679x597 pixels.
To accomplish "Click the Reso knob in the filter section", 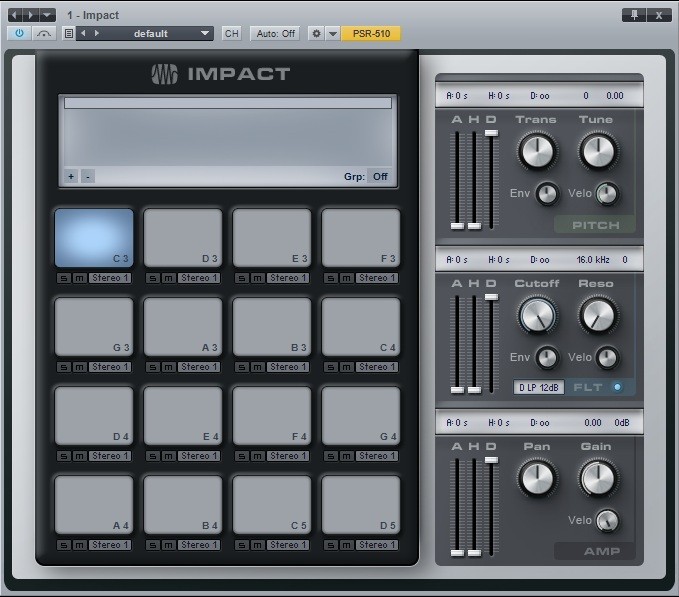I will (598, 315).
